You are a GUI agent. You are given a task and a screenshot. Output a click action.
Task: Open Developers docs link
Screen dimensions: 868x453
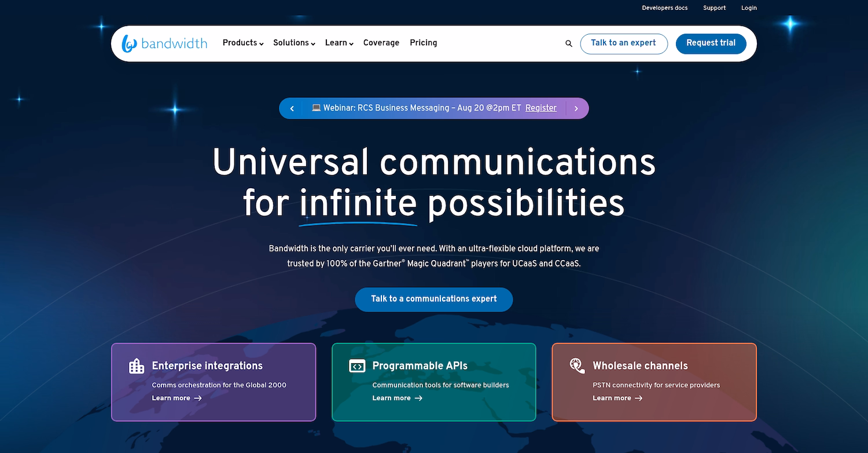(x=665, y=8)
